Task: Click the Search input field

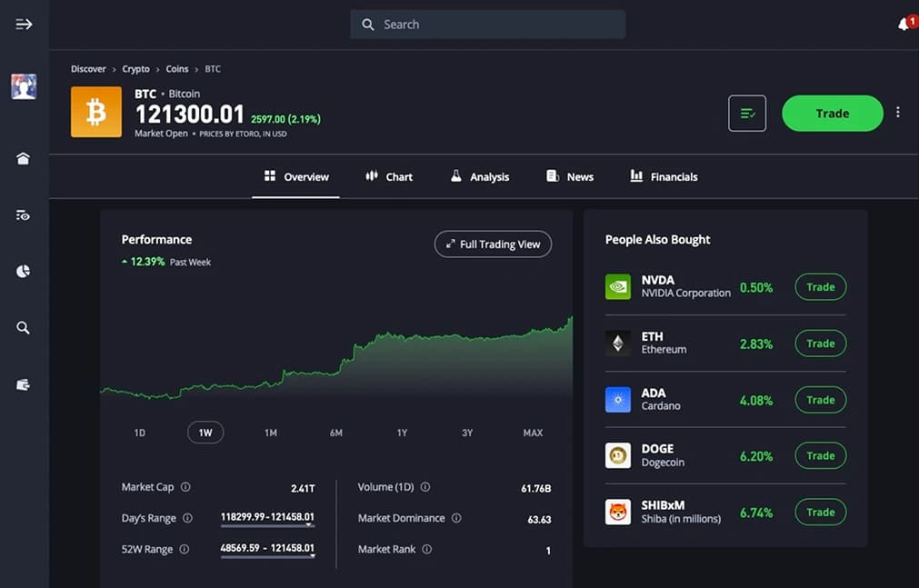Action: [487, 25]
